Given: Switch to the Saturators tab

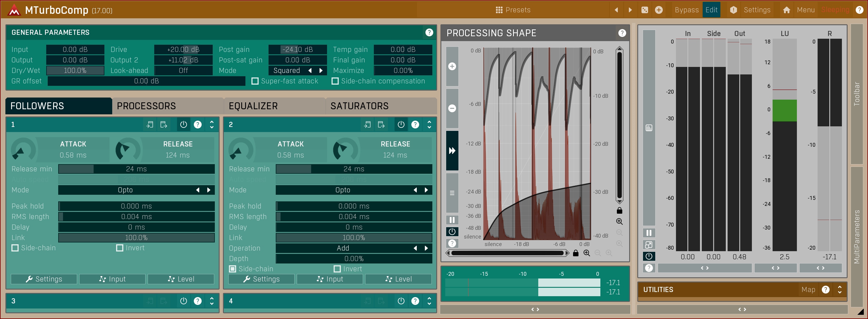Looking at the screenshot, I should (359, 106).
